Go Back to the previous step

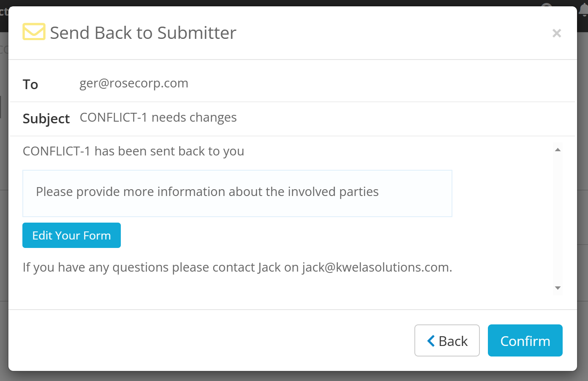pos(447,340)
